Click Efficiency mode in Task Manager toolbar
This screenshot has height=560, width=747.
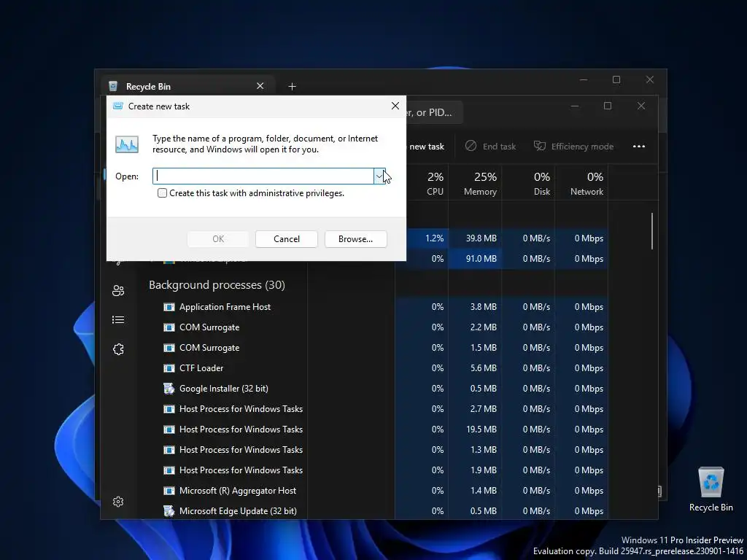coord(573,146)
